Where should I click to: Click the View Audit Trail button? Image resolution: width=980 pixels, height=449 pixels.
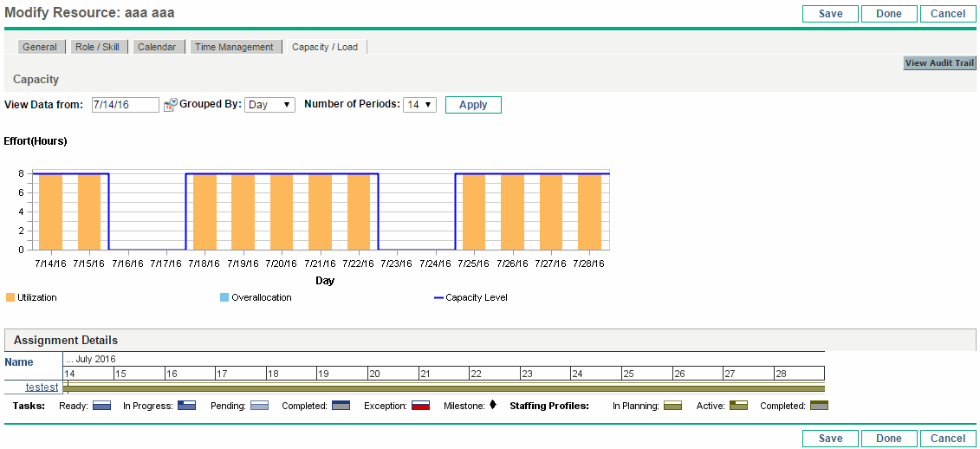click(x=939, y=63)
